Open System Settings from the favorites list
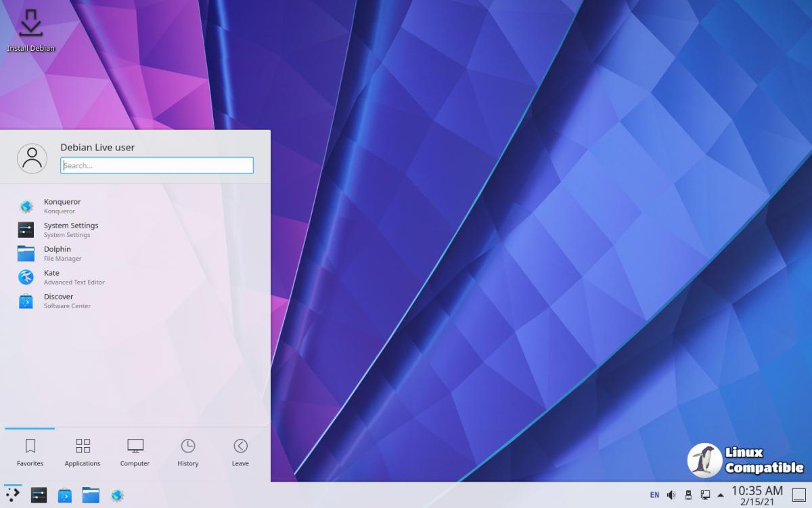The image size is (812, 508). click(70, 230)
